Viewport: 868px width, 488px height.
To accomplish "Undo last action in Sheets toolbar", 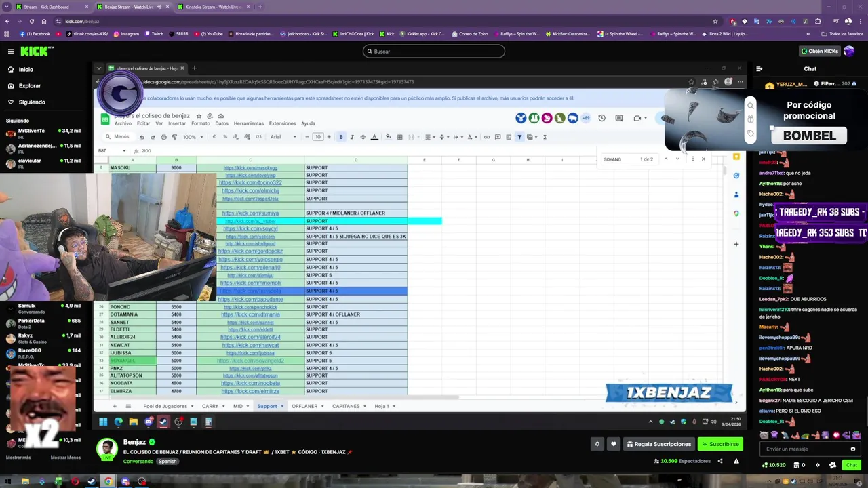I will tap(142, 137).
